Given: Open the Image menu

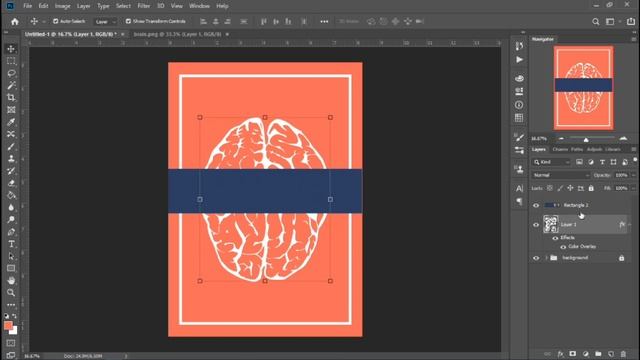Looking at the screenshot, I should [x=62, y=6].
